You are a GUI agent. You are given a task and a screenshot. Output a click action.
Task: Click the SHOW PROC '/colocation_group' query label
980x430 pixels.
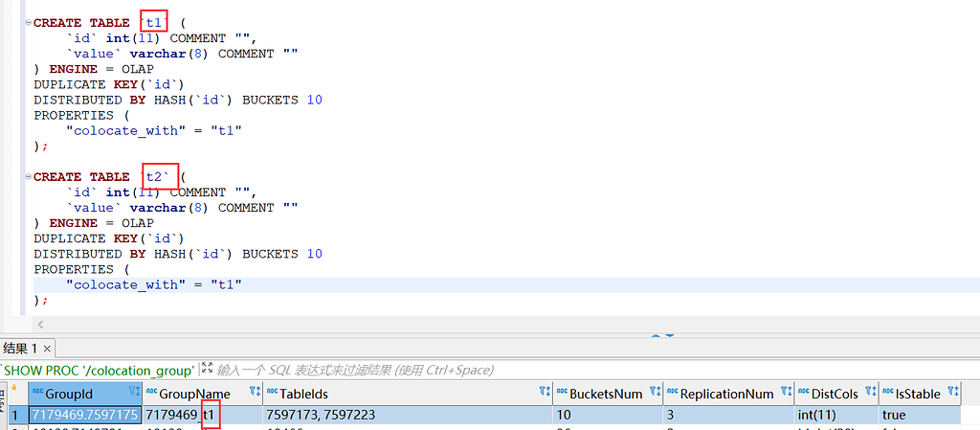(100, 370)
